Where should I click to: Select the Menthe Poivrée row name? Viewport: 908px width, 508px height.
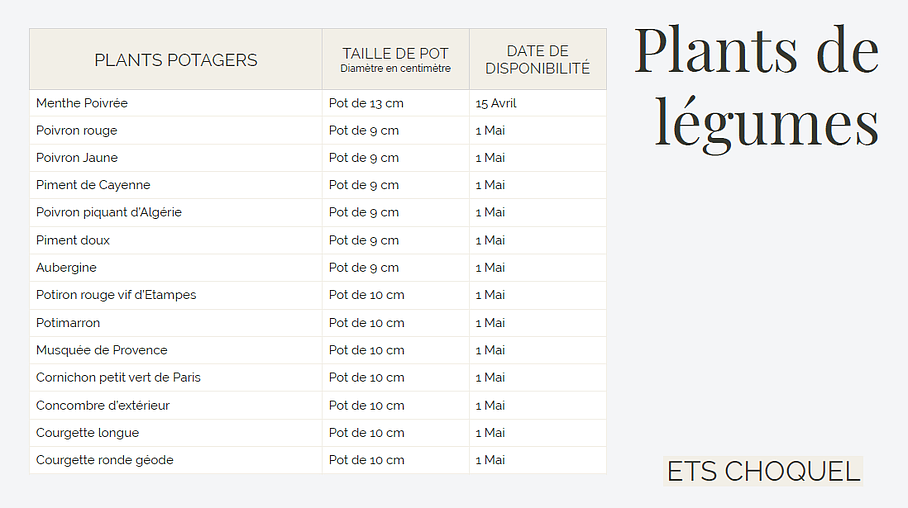coord(82,103)
